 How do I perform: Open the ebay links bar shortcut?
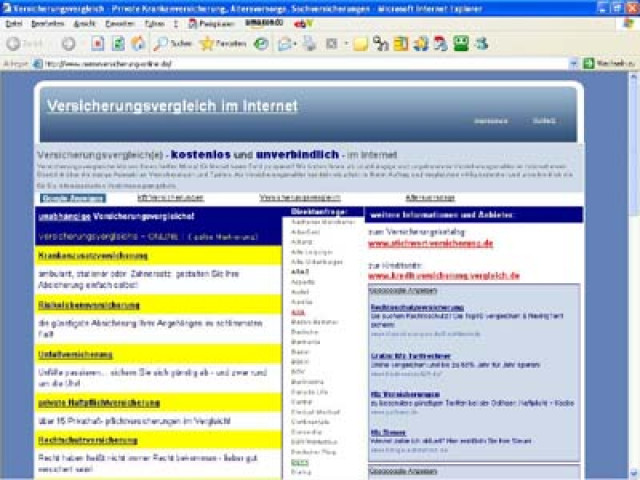[303, 24]
